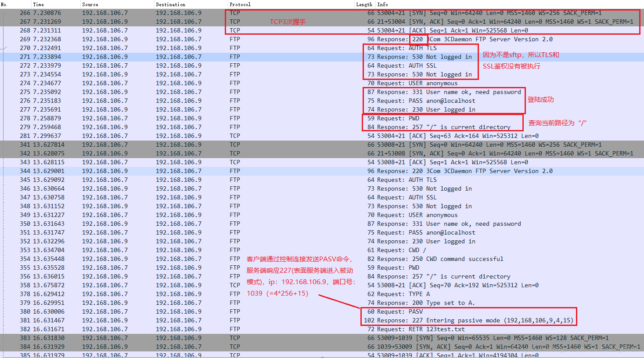Select packet 344 Response 220 FTP Server
644x358 pixels.
[x=322, y=171]
